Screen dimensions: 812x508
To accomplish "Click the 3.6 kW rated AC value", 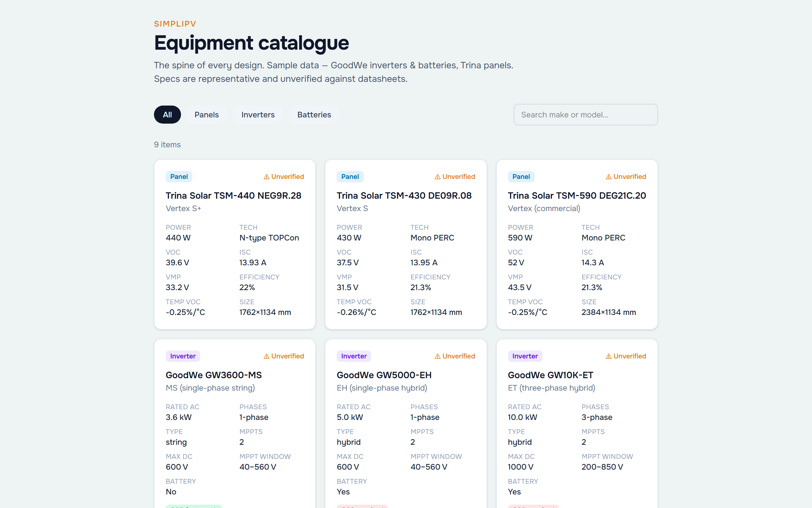I will pos(178,417).
